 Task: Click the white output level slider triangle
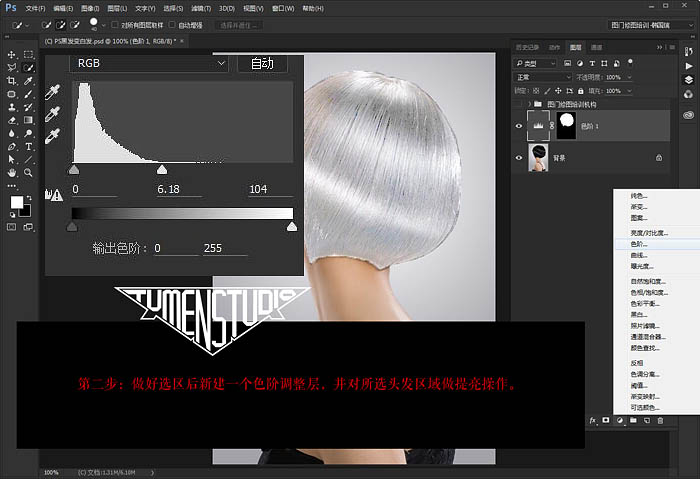pos(292,226)
